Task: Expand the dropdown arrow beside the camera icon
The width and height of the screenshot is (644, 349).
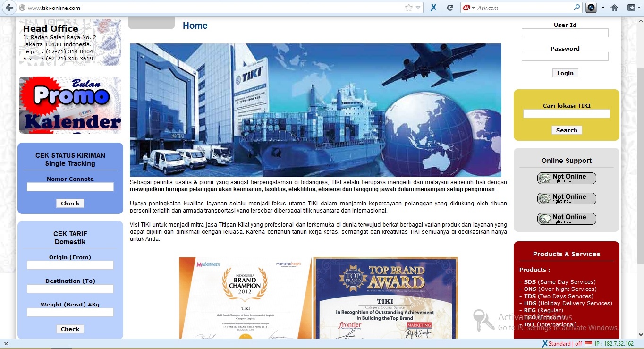Action: click(x=603, y=8)
